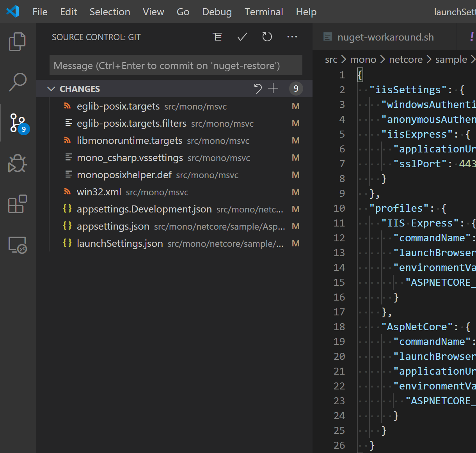Switch source control to tree view layout
The image size is (476, 453).
click(217, 37)
